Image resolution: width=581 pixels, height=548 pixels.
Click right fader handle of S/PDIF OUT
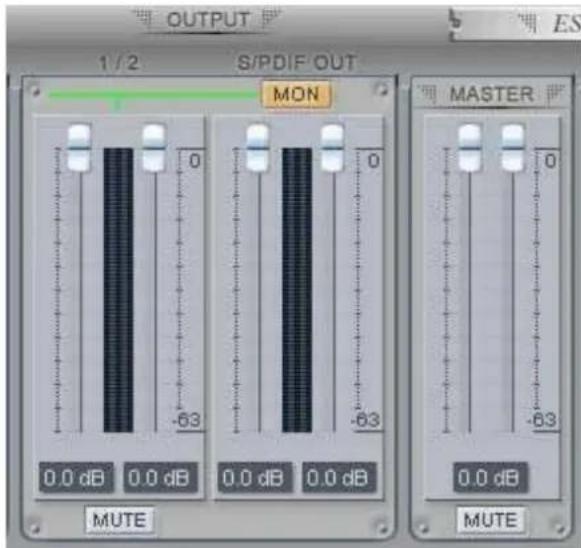pyautogui.click(x=332, y=148)
